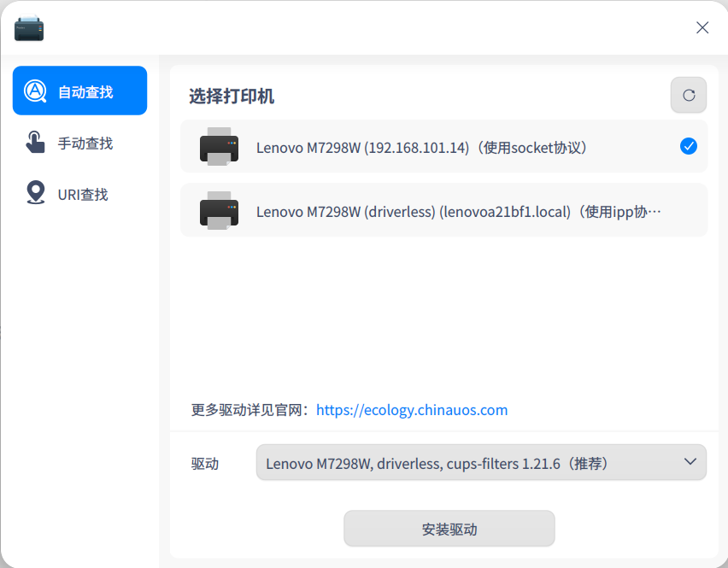
Task: Click the URI查找 location pin icon
Action: [34, 194]
